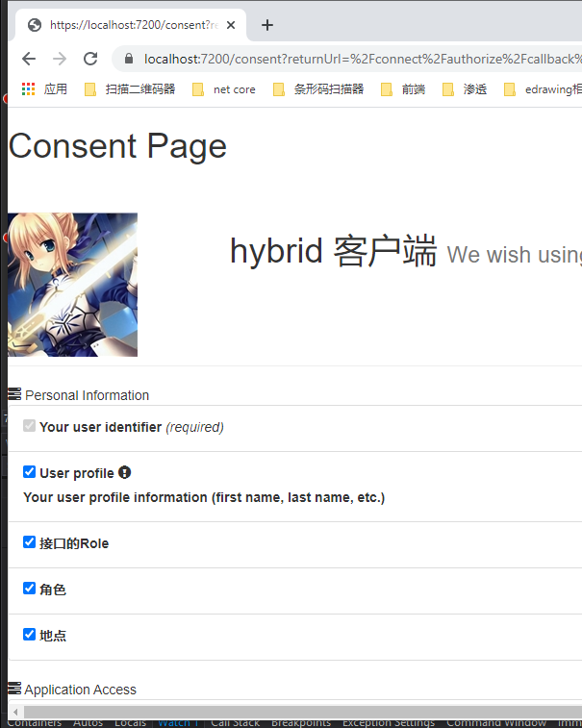Open the net core bookmark folder
Image resolution: width=582 pixels, height=728 pixels.
click(224, 89)
